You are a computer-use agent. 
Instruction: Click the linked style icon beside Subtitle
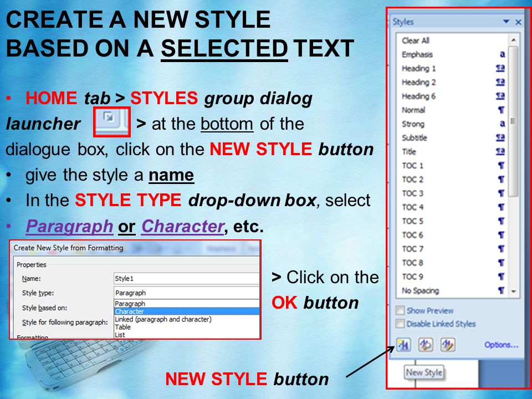pyautogui.click(x=500, y=138)
